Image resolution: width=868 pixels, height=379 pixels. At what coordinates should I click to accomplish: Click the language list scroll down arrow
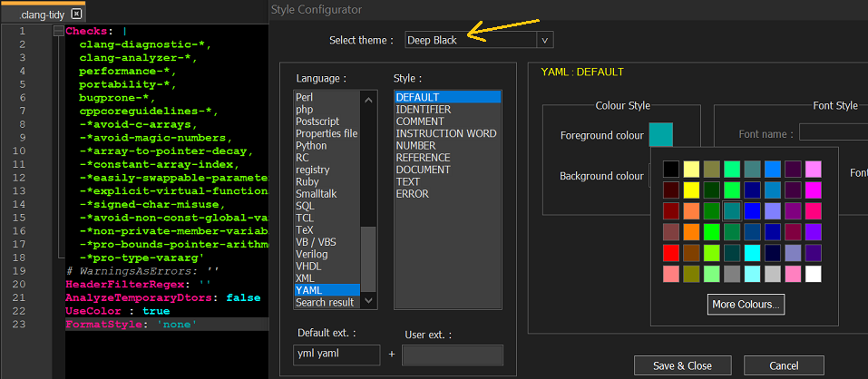(368, 300)
